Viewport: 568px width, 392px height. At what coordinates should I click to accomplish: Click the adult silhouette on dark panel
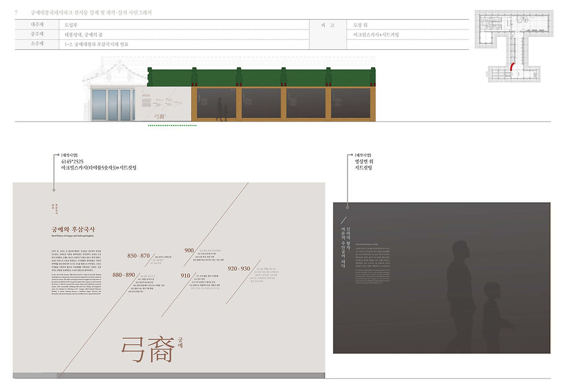click(x=461, y=297)
